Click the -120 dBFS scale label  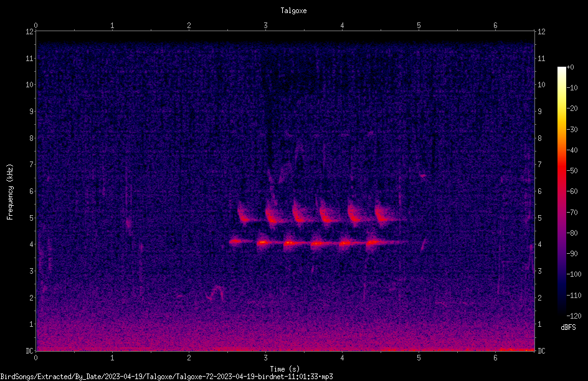click(574, 316)
